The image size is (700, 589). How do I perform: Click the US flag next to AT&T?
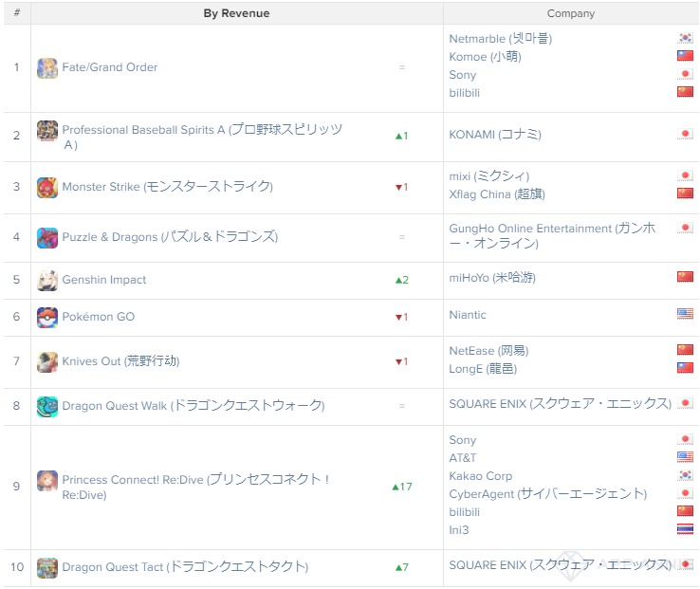685,457
